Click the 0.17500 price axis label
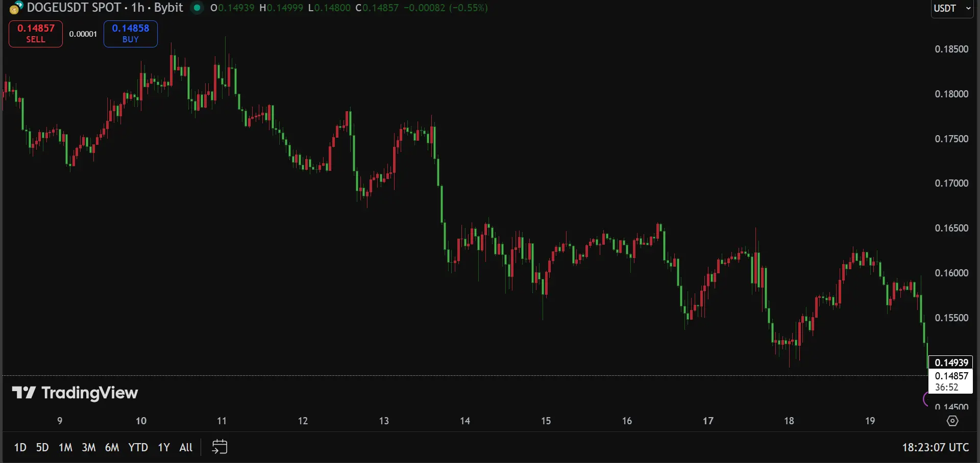This screenshot has width=980, height=463. click(x=951, y=139)
